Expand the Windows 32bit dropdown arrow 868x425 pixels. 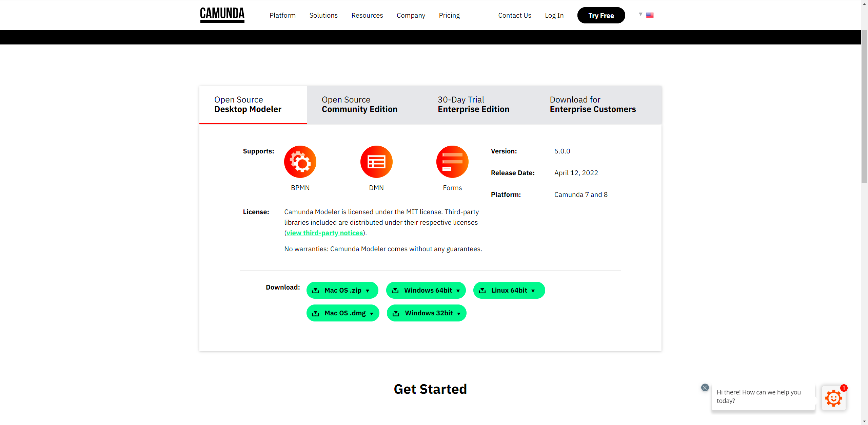coord(459,314)
